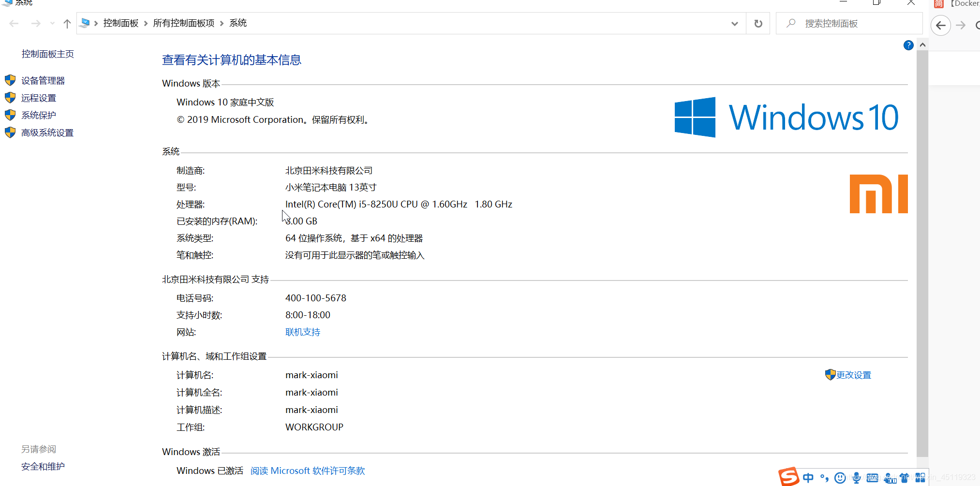Click the blue help question mark icon

click(x=908, y=45)
